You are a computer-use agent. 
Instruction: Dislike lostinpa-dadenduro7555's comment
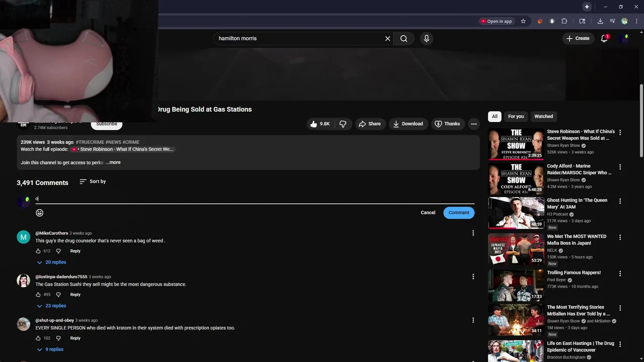tap(58, 295)
